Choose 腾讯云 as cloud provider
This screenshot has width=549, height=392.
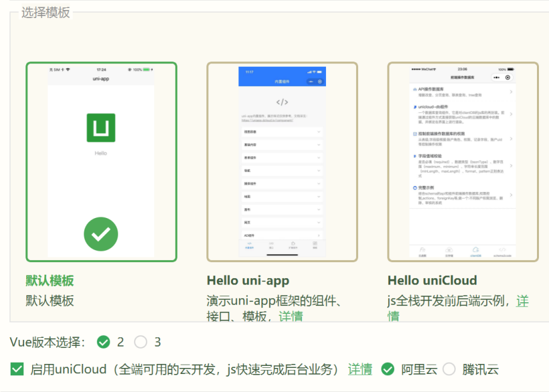pyautogui.click(x=449, y=369)
